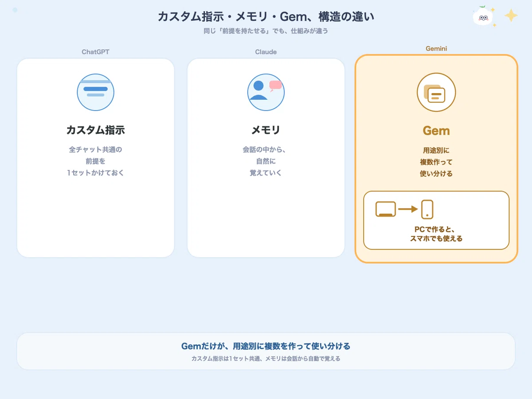Image resolution: width=532 pixels, height=399 pixels.
Task: Click the text 1セットかけておく
Action: click(x=95, y=173)
